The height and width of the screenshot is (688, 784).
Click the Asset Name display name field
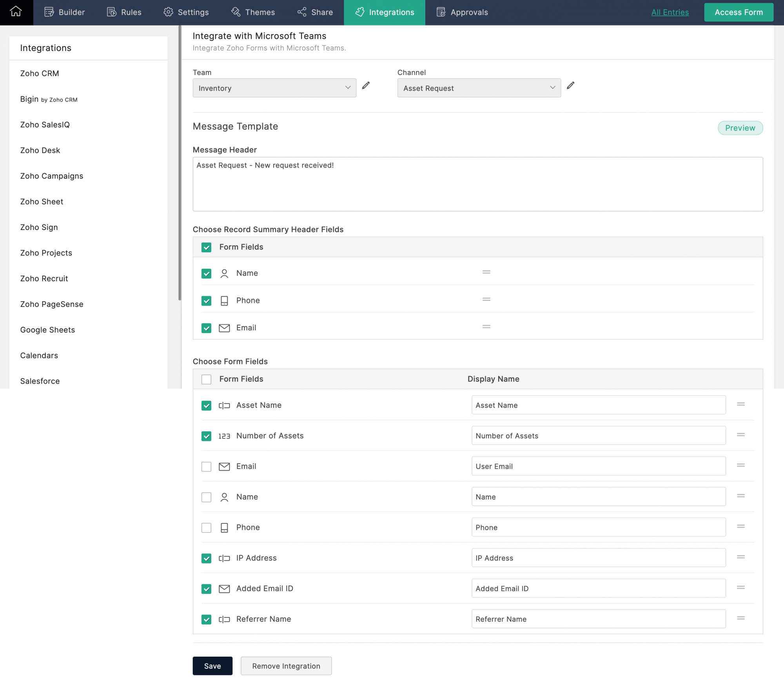(x=599, y=405)
